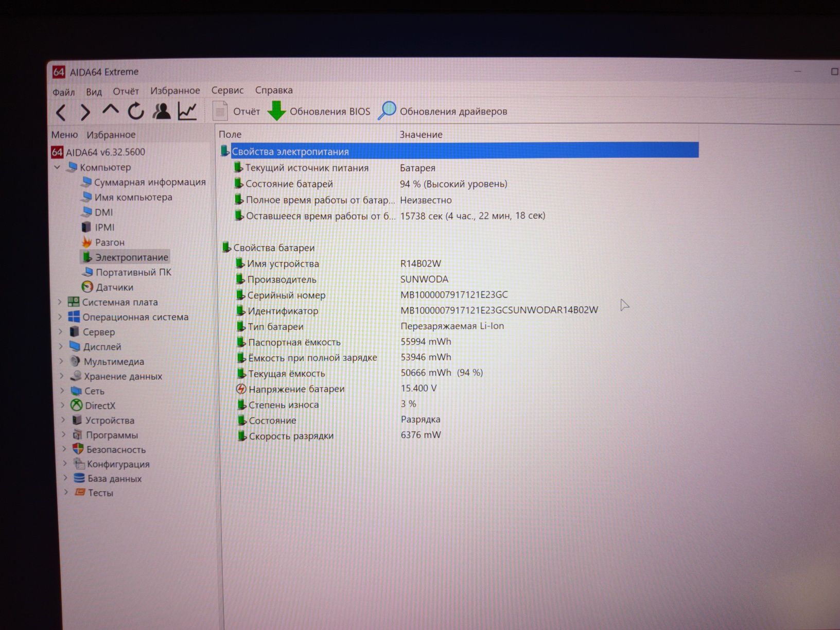
Task: Click the База данных icon
Action: click(x=79, y=478)
